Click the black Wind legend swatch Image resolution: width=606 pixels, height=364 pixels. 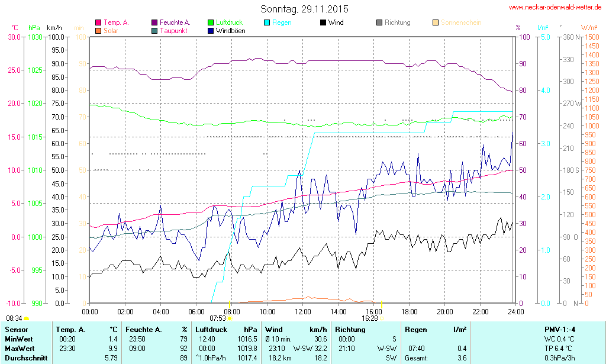(323, 22)
